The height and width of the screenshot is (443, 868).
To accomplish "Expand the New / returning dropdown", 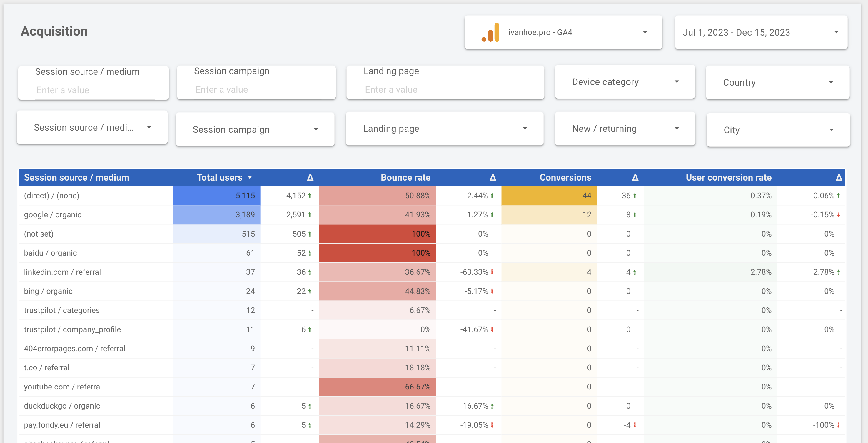I will (x=625, y=129).
